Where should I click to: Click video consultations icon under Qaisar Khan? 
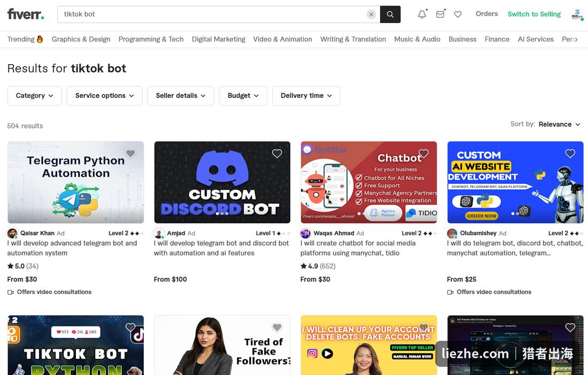tap(11, 292)
